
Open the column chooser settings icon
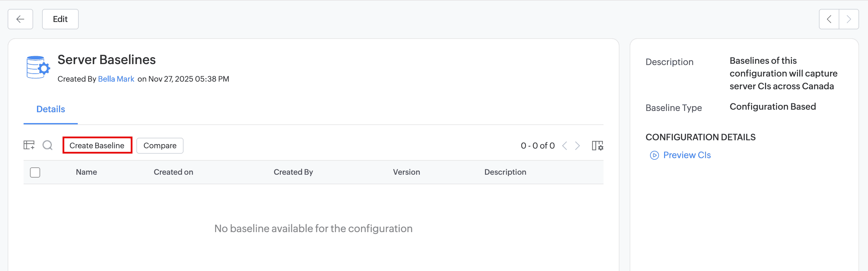597,146
